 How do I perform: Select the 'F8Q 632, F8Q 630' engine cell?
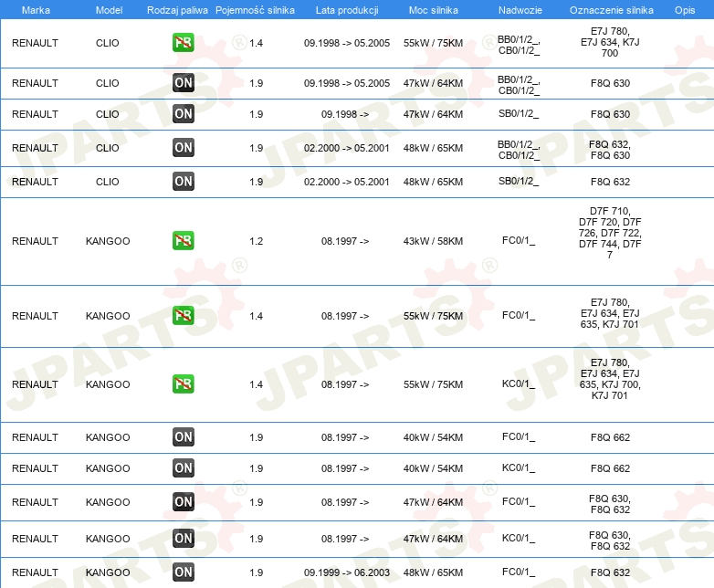[x=610, y=150]
